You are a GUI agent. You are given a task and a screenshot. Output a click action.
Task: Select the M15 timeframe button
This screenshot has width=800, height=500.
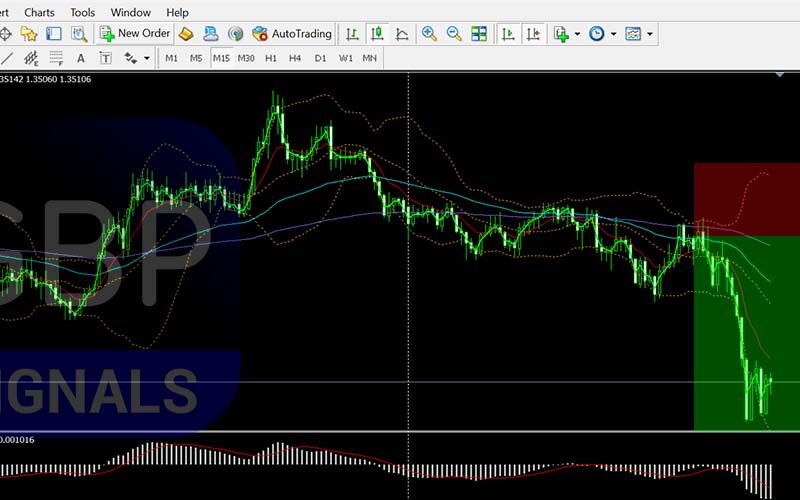pos(221,58)
